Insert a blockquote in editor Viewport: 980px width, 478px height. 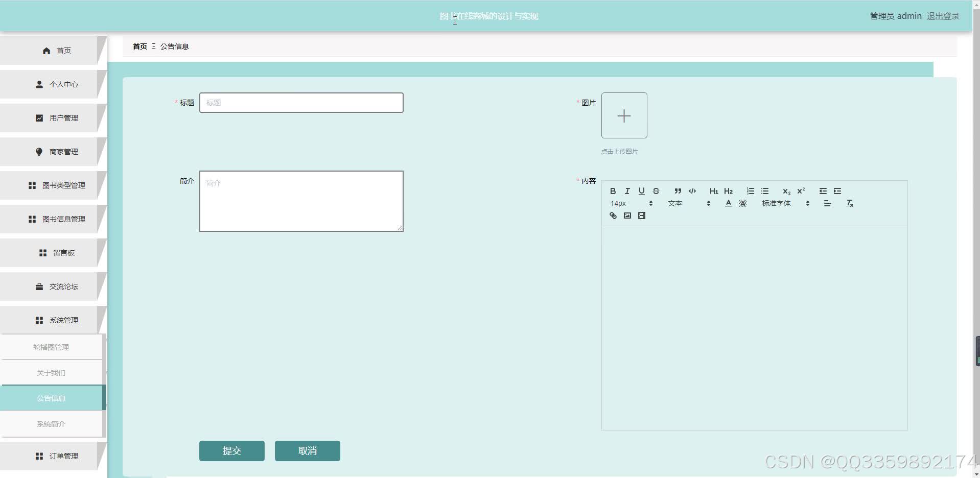[x=678, y=191]
